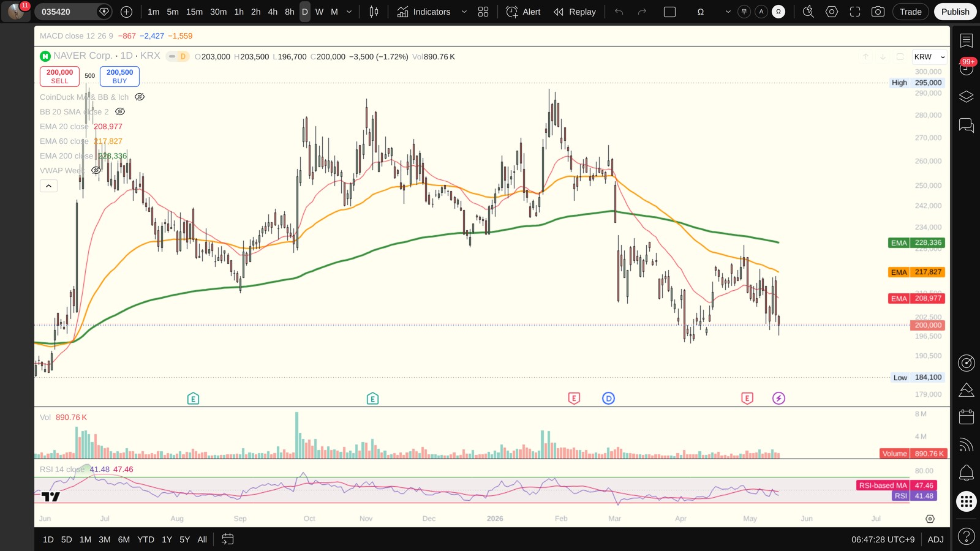The width and height of the screenshot is (980, 551).
Task: Select the 1M date range
Action: pyautogui.click(x=85, y=539)
